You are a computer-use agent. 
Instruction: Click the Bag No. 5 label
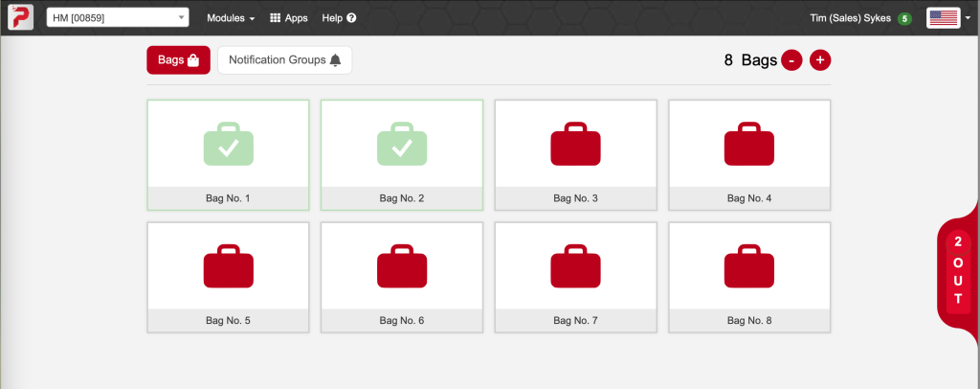coord(228,321)
